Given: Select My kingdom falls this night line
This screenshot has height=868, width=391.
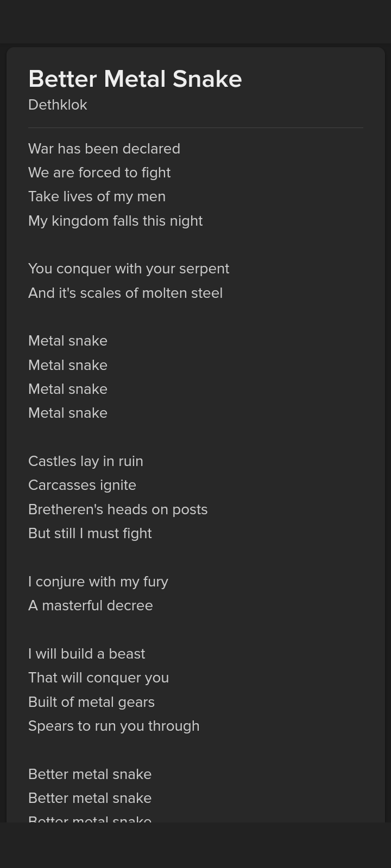Looking at the screenshot, I should click(x=115, y=221).
